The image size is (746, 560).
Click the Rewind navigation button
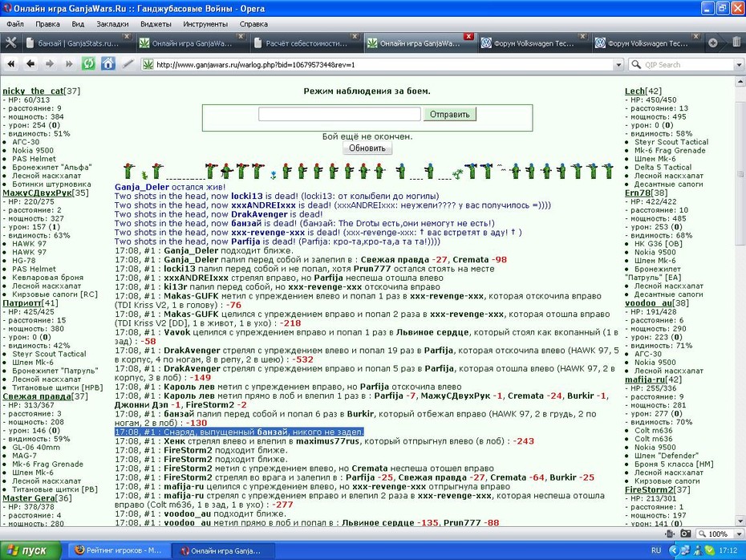click(11, 63)
